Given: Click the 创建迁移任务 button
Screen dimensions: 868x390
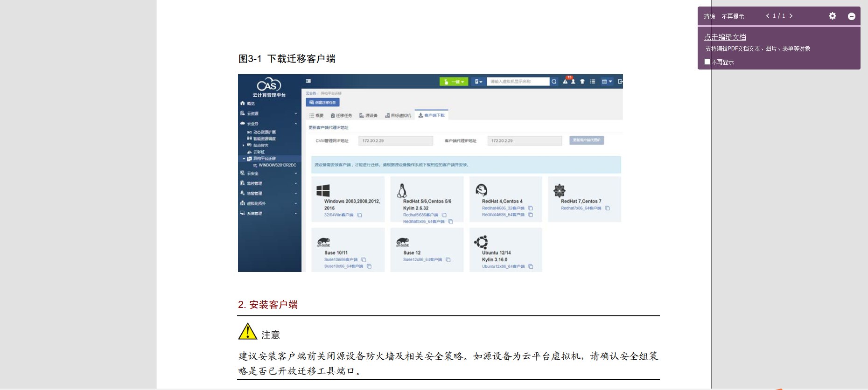Looking at the screenshot, I should [322, 103].
